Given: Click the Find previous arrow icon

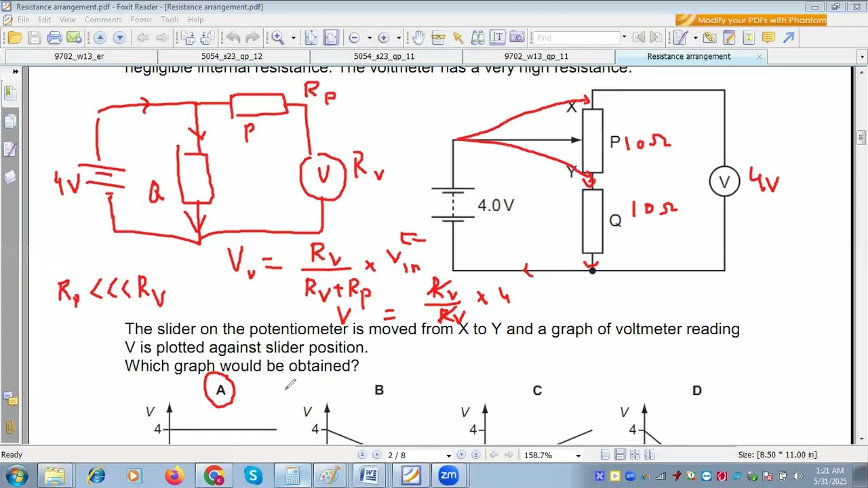Looking at the screenshot, I should click(638, 38).
